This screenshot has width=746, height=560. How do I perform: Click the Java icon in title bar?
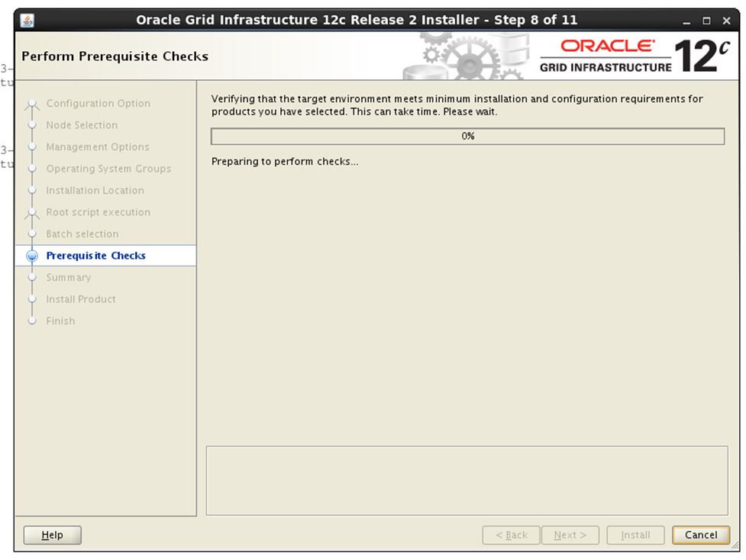click(27, 21)
